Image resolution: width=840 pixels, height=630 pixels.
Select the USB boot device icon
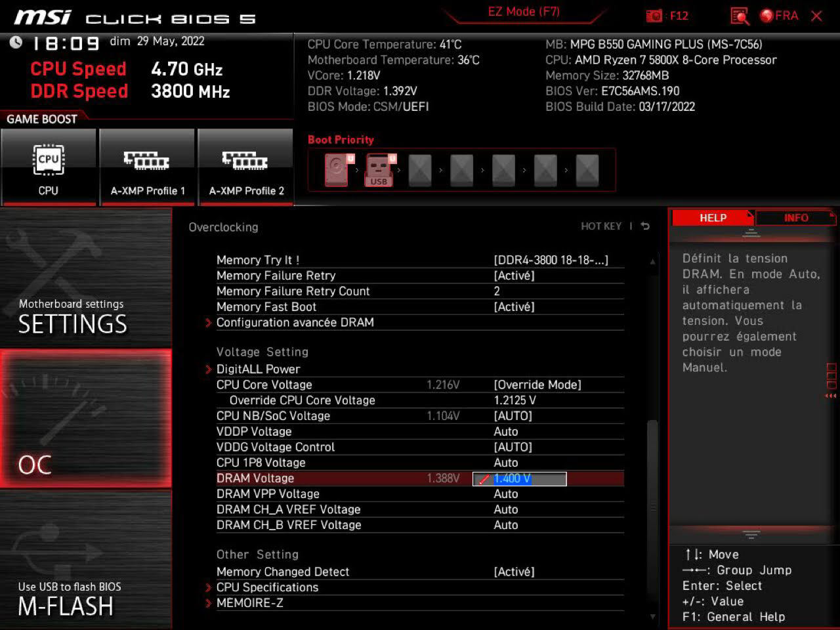click(x=379, y=170)
